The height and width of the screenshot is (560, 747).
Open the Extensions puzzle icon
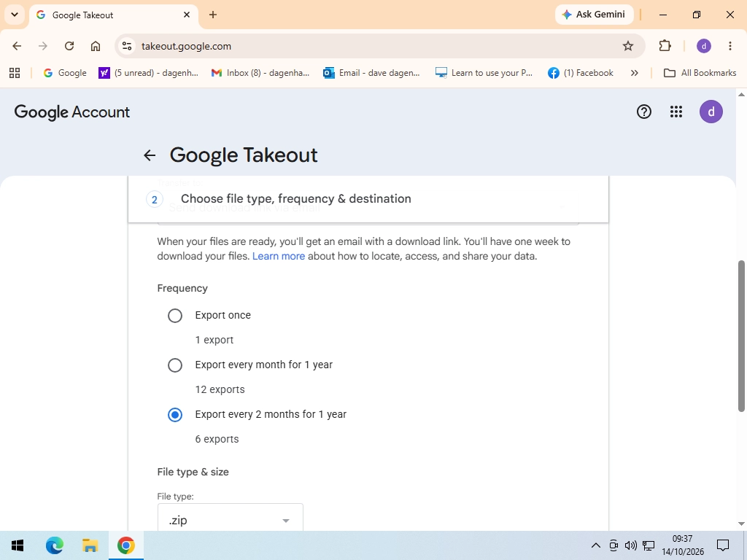(665, 46)
